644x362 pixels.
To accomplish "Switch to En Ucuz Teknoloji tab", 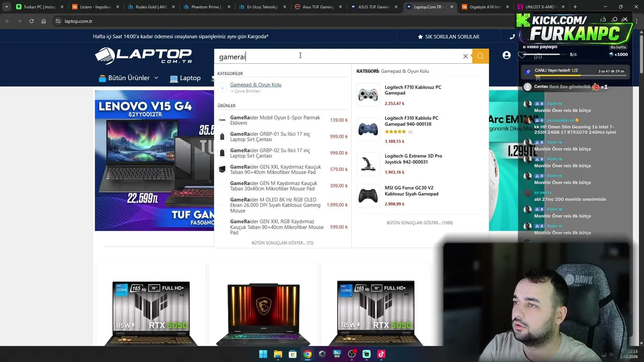I will point(262,7).
